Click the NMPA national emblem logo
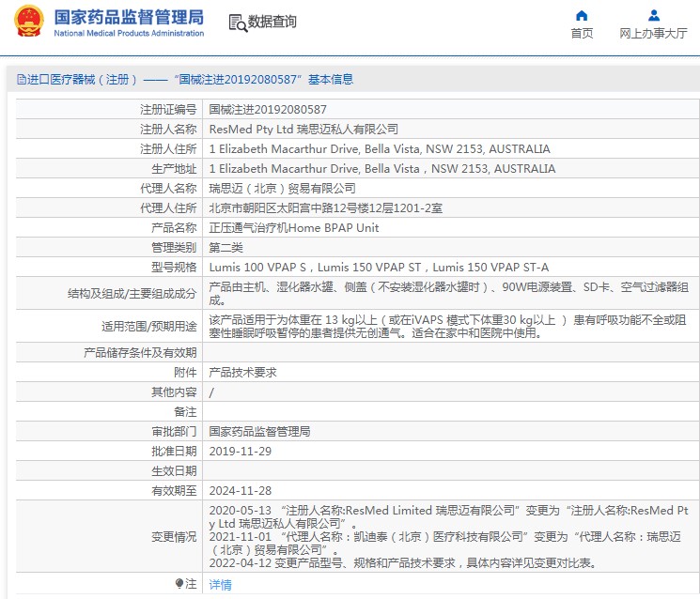 point(29,21)
